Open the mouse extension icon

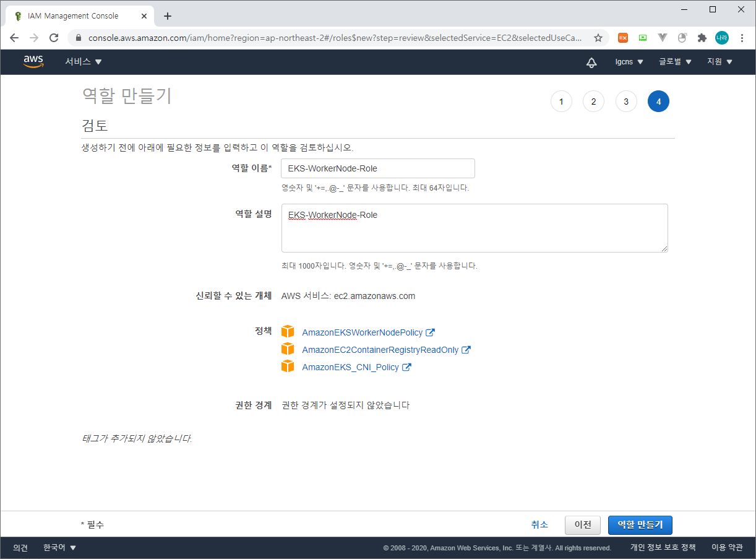[682, 38]
